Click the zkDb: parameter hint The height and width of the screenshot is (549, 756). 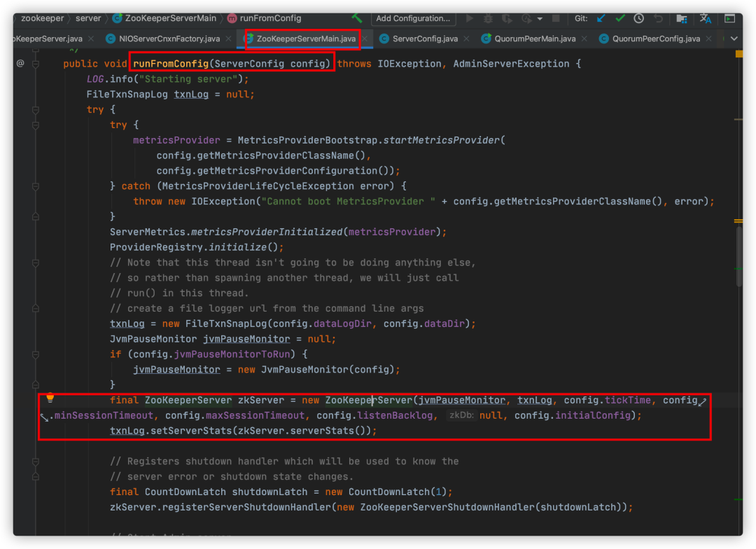(x=461, y=415)
